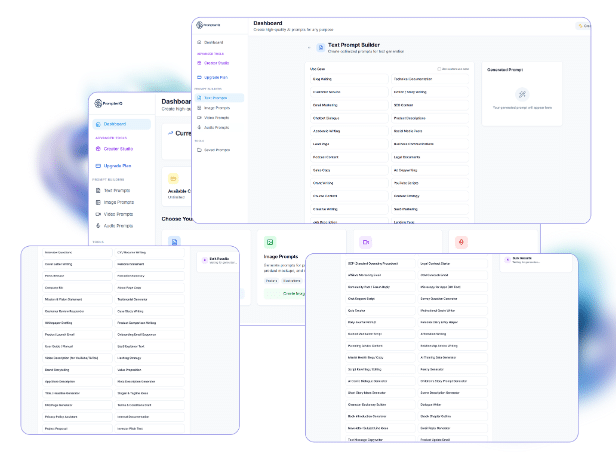Click Audio Prompts icon in front-left window sidebar
This screenshot has height=459, width=616.
pyautogui.click(x=96, y=225)
